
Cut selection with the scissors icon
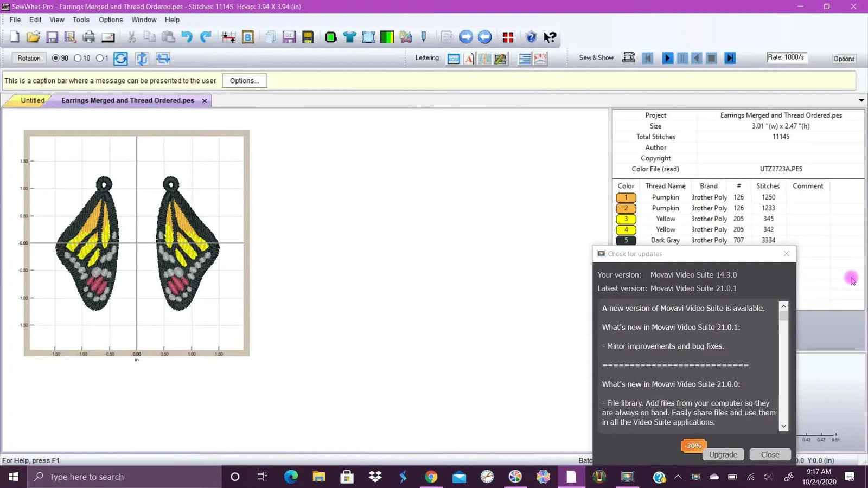coord(131,37)
